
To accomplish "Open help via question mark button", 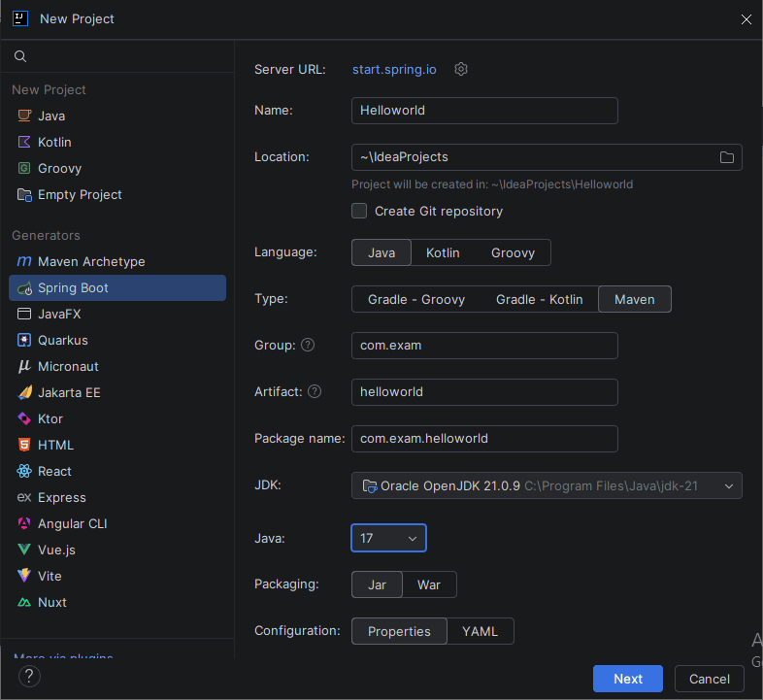I will pyautogui.click(x=29, y=676).
